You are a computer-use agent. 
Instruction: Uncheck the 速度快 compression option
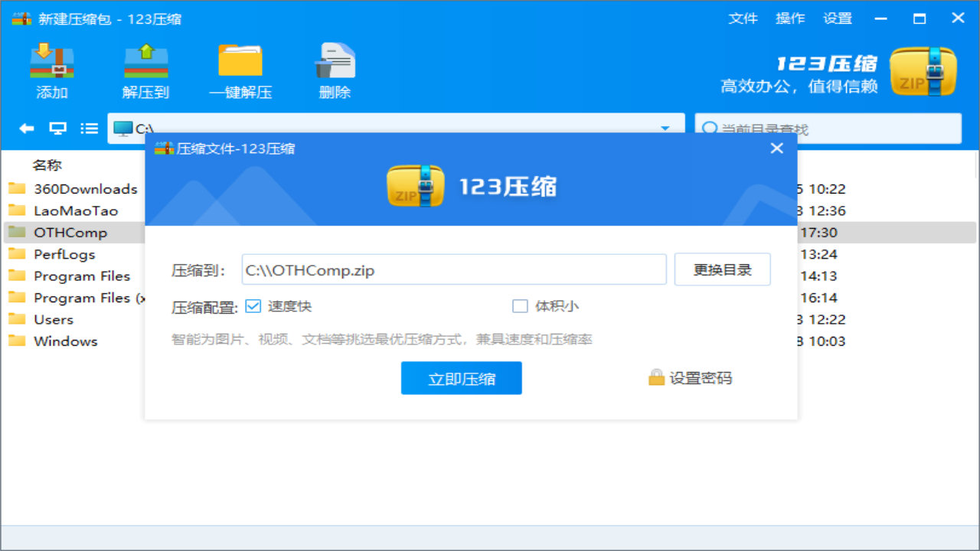(253, 305)
